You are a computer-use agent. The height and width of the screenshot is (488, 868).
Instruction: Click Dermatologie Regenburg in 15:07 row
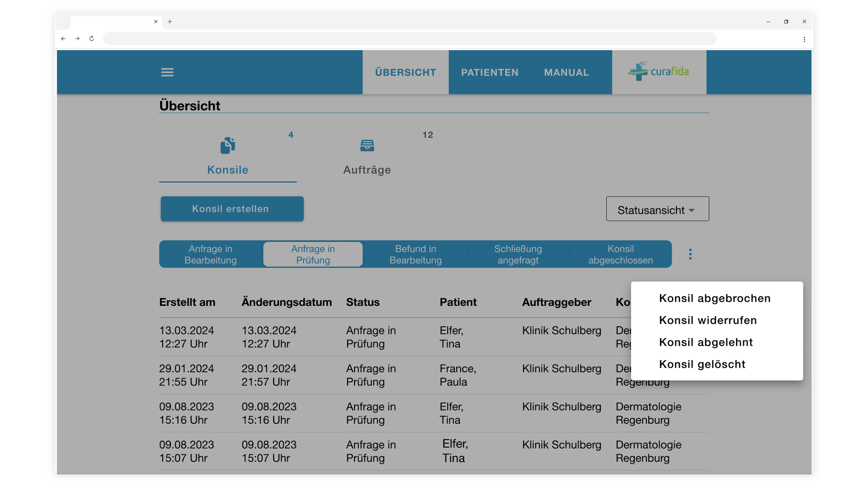pos(649,451)
